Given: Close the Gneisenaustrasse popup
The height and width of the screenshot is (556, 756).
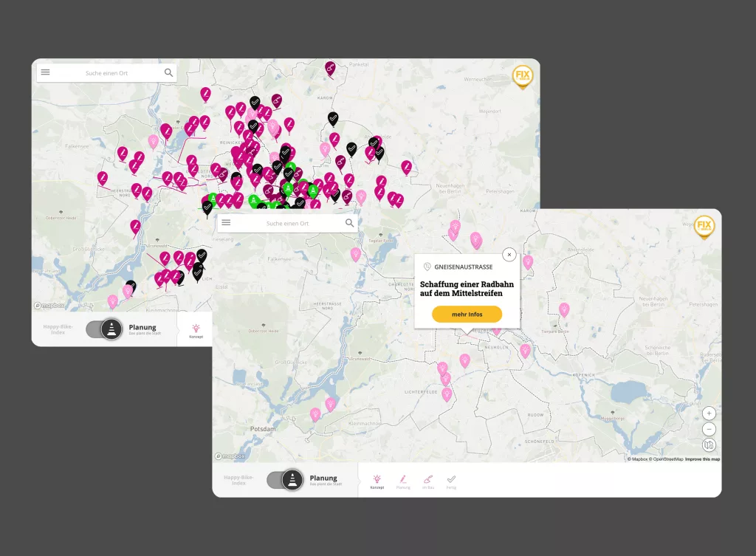Looking at the screenshot, I should [x=509, y=255].
